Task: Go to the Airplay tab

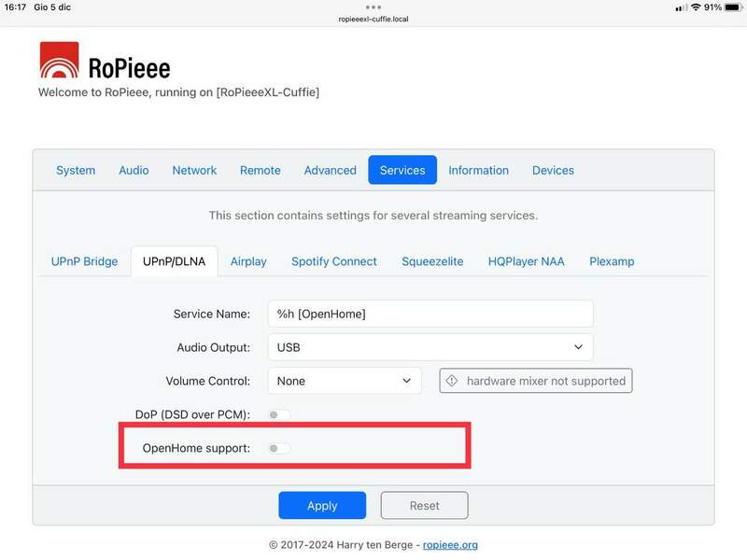Action: tap(248, 261)
